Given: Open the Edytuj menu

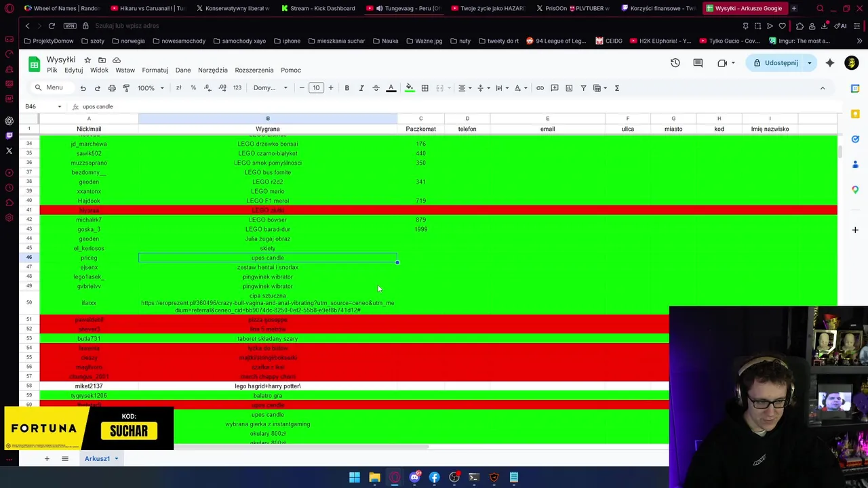Looking at the screenshot, I should pyautogui.click(x=73, y=70).
